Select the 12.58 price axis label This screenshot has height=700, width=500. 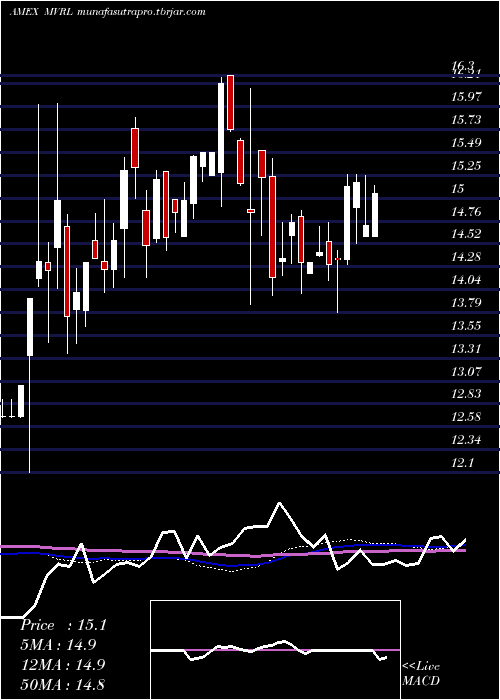pos(466,417)
